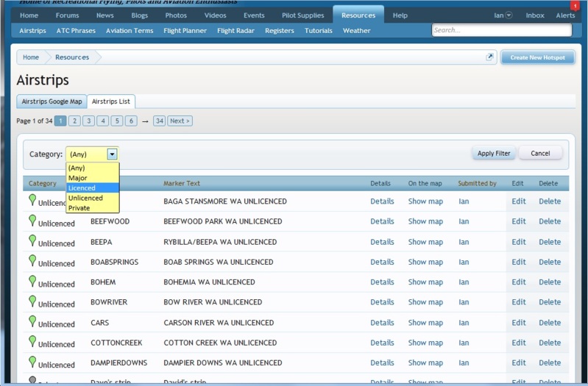Image resolution: width=588 pixels, height=386 pixels.
Task: Cancel the category filter
Action: point(540,153)
